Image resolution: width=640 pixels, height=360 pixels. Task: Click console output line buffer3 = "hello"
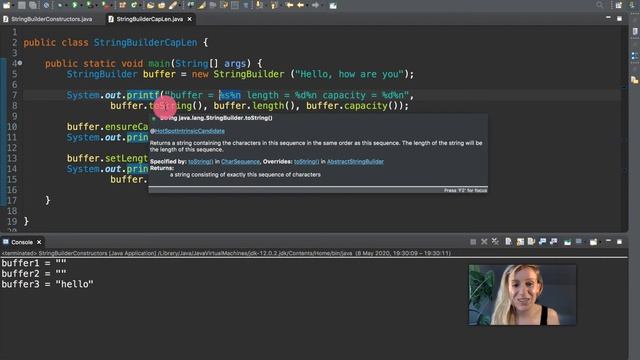pyautogui.click(x=47, y=284)
